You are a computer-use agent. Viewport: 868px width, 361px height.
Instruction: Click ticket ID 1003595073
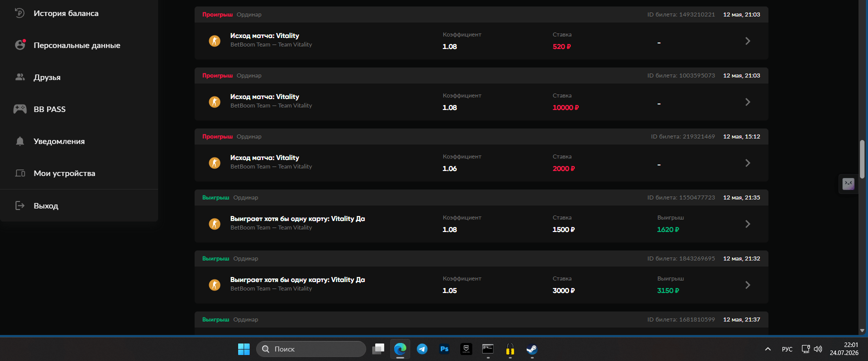[681, 75]
